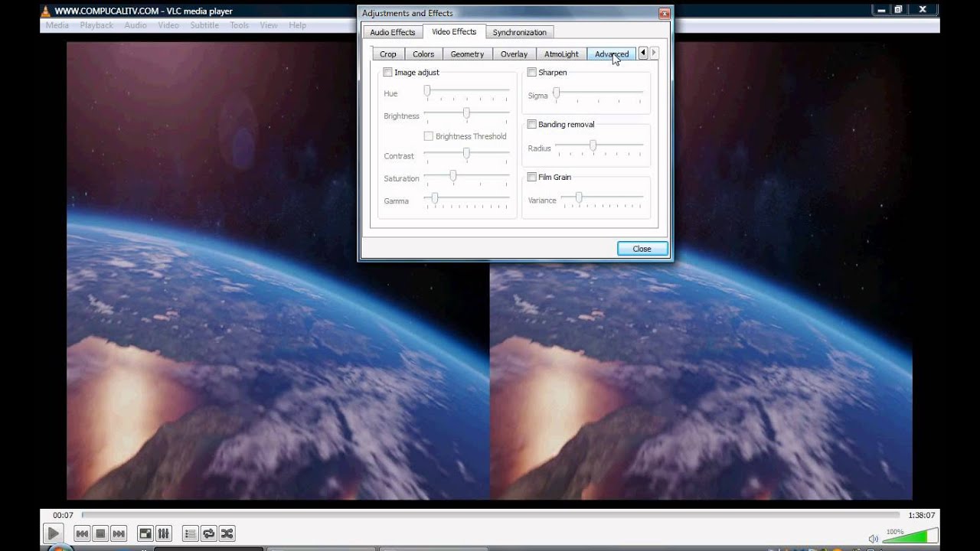Open the Overlay sub-tab
980x551 pixels.
click(514, 54)
